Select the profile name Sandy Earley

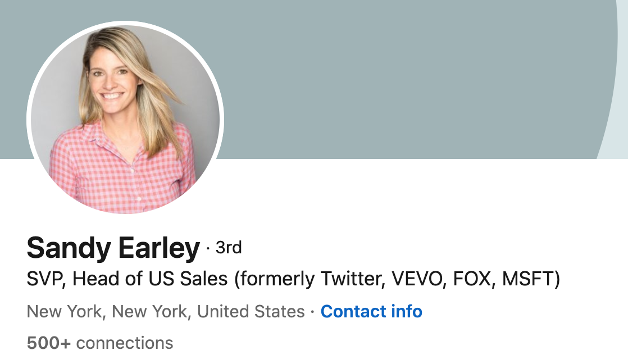pos(113,248)
